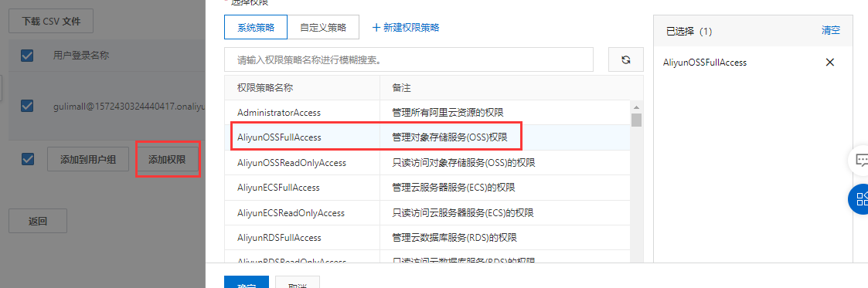
Task: Click 管理所有阿里云资源的权限 remark
Action: 448,113
